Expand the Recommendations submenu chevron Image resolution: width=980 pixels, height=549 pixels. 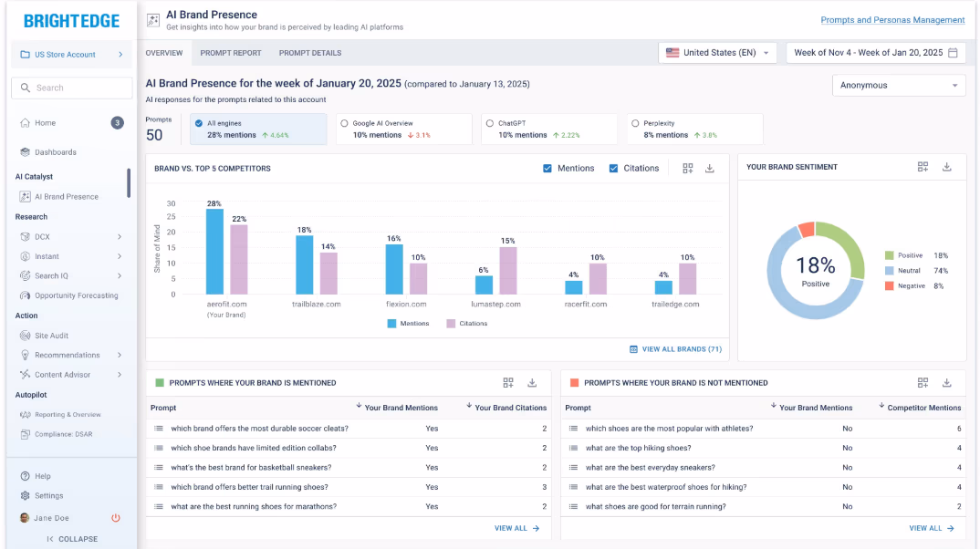tap(120, 355)
